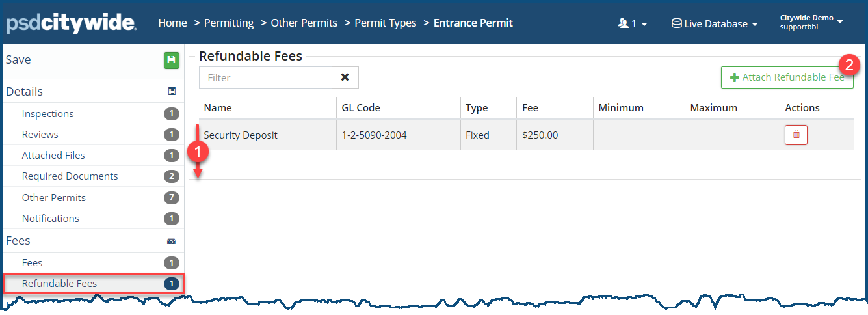Click the green Save disk icon

point(171,61)
